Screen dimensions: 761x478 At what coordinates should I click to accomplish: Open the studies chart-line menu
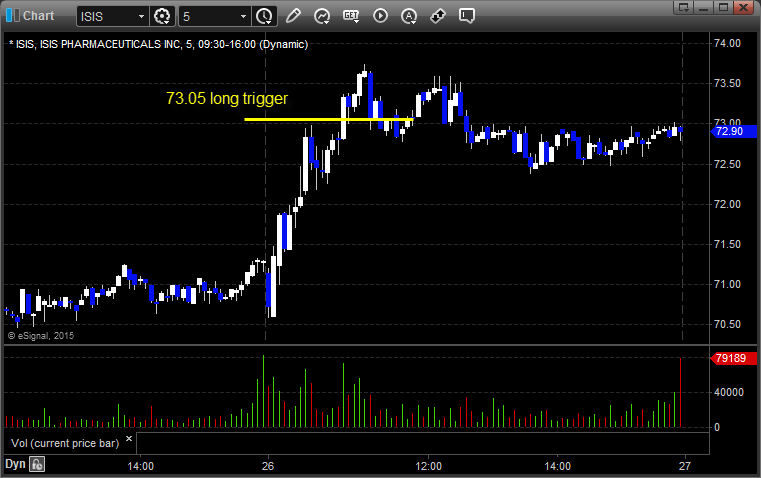[322, 16]
